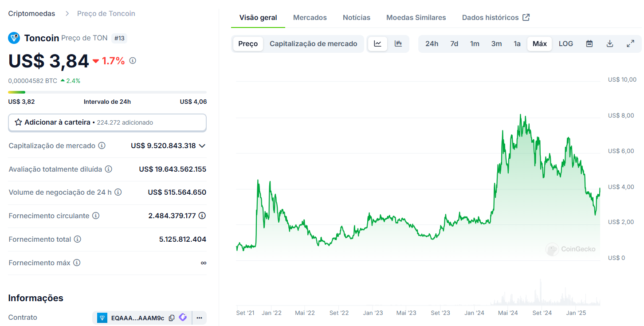Open the Mercados tab

point(310,18)
